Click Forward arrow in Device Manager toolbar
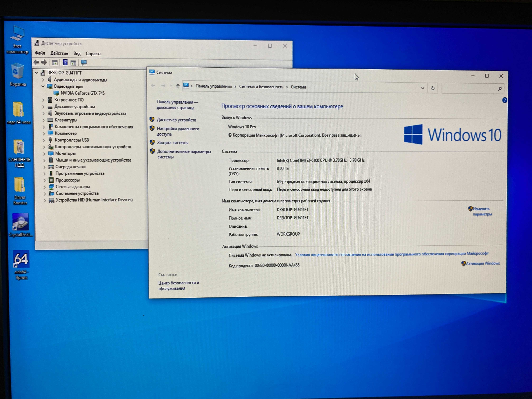 [x=44, y=62]
